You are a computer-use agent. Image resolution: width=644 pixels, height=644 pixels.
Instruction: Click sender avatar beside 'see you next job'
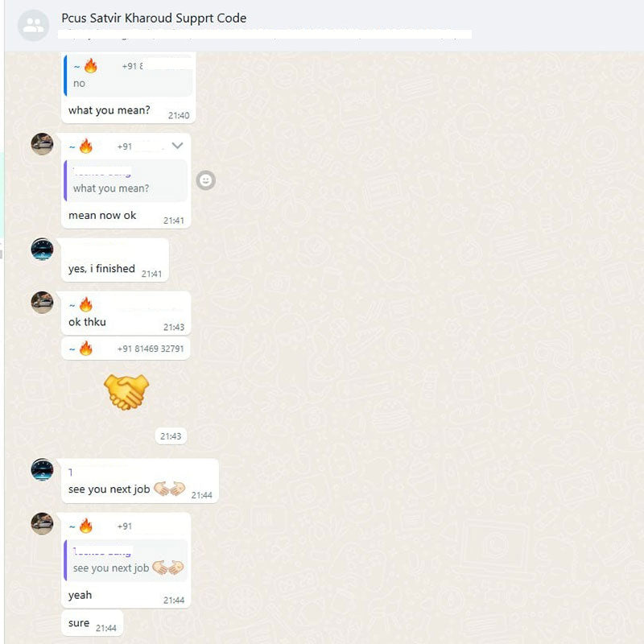pos(43,469)
